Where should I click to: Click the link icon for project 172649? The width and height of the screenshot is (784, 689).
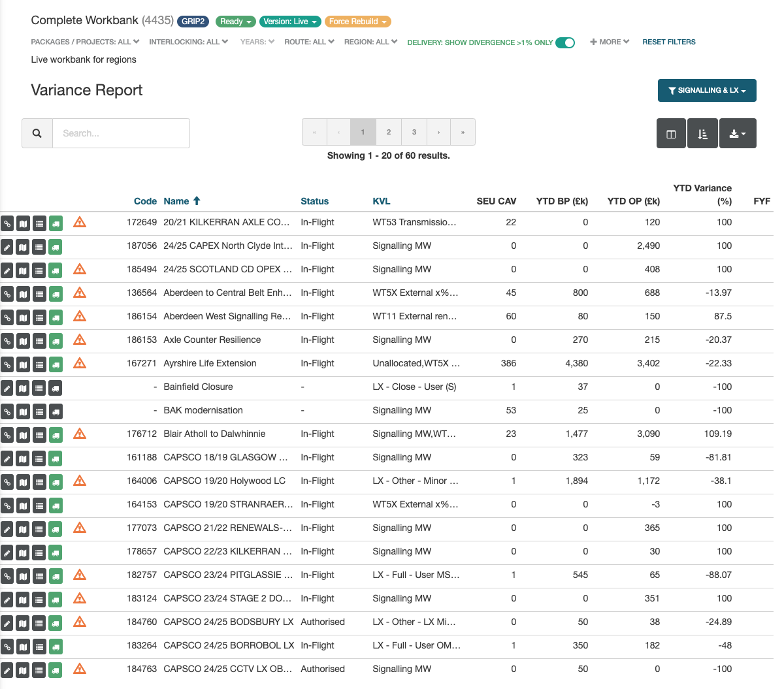point(7,223)
